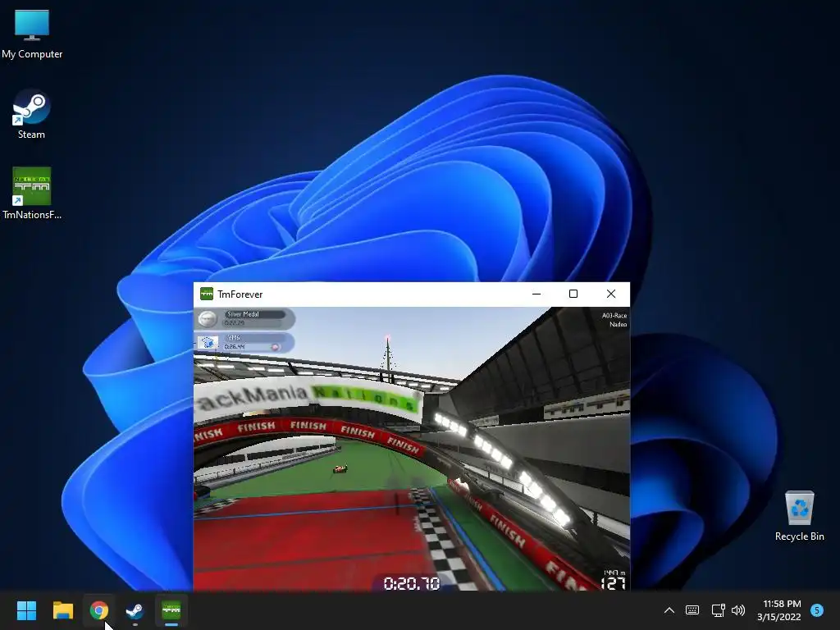The height and width of the screenshot is (630, 840).
Task: Select the Steam desktop shortcut
Action: point(32,114)
